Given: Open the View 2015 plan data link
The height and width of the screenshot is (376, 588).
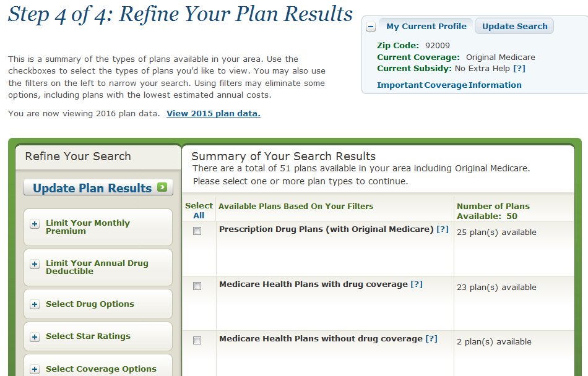Looking at the screenshot, I should [x=214, y=113].
